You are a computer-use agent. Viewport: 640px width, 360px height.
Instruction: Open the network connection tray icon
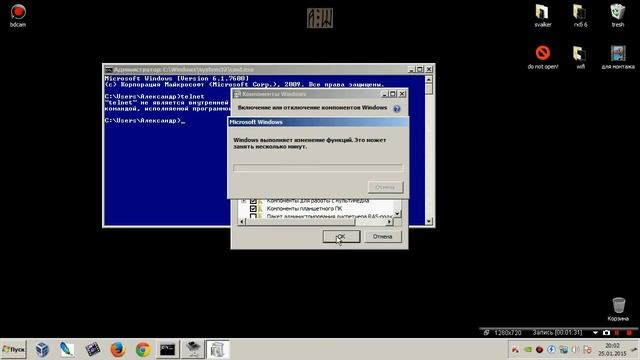pos(564,350)
